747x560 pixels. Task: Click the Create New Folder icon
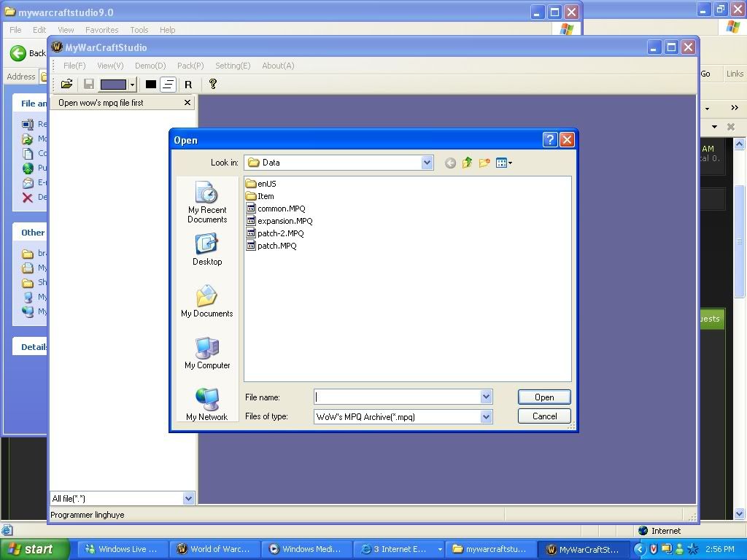point(484,163)
